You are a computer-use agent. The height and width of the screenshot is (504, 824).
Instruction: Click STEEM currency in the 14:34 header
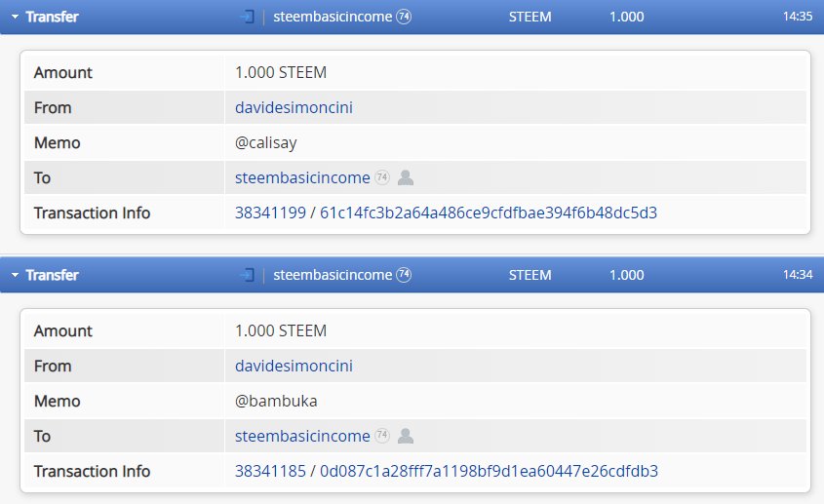pos(530,275)
